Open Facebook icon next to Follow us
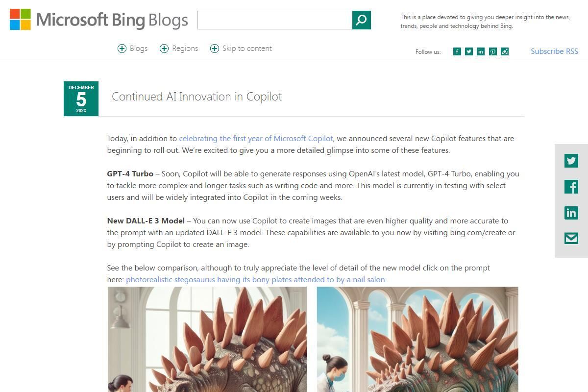Viewport: 588px width, 392px height. coord(457,51)
